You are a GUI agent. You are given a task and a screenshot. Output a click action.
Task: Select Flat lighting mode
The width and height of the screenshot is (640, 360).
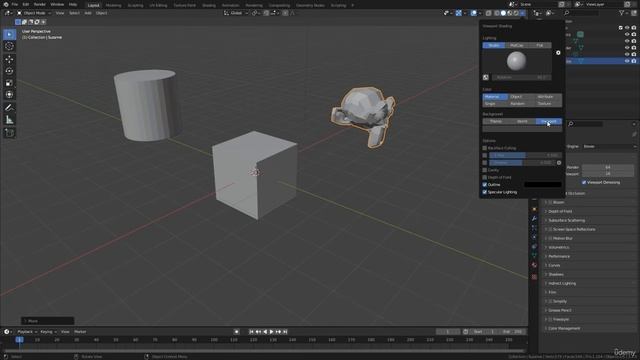pyautogui.click(x=540, y=45)
